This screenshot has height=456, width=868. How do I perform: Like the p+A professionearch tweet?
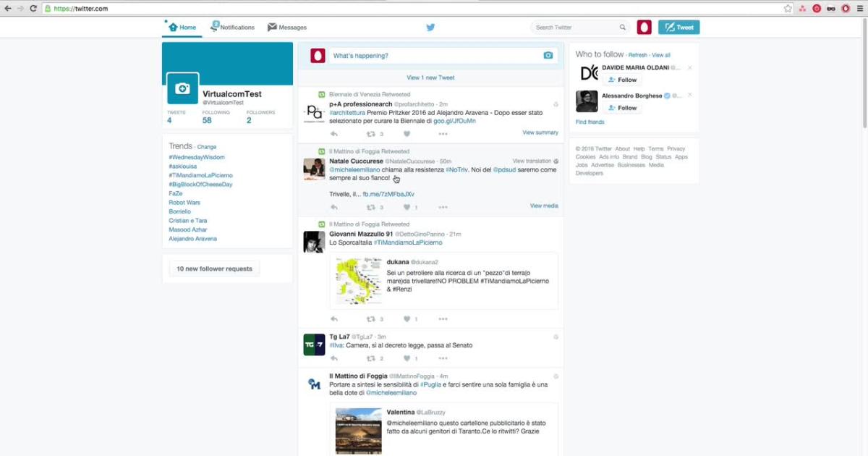(407, 134)
